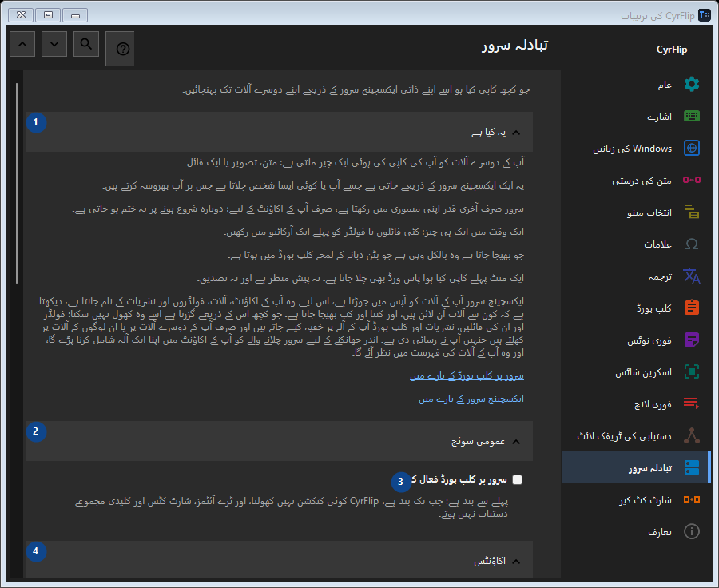Click the vertical scrollbar thumb on left edge
The height and width of the screenshot is (588, 719).
click(17, 184)
